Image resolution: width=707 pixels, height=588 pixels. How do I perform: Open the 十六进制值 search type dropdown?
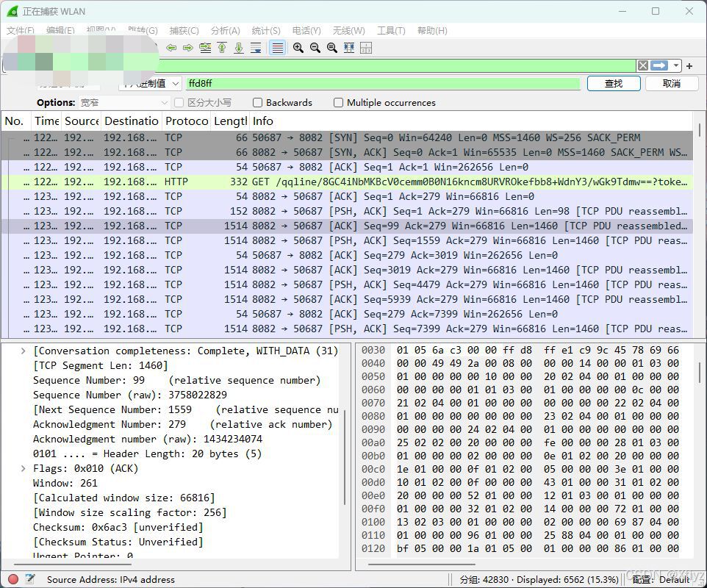coord(151,83)
